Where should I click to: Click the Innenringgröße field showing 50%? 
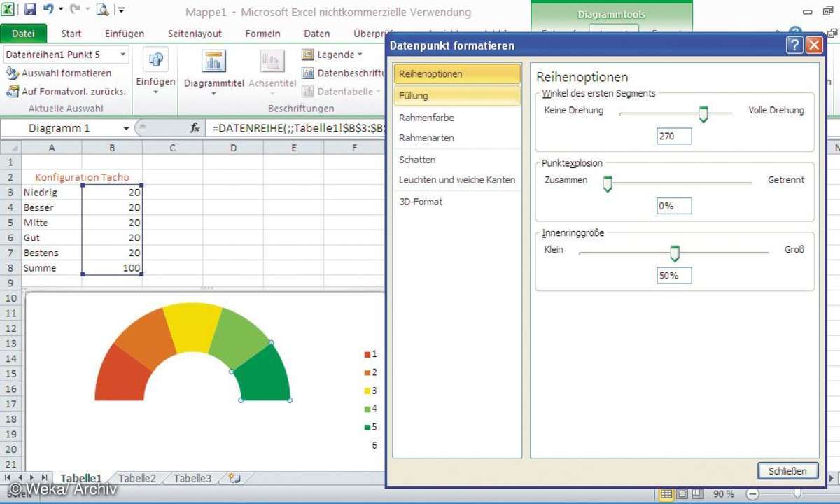coord(674,276)
